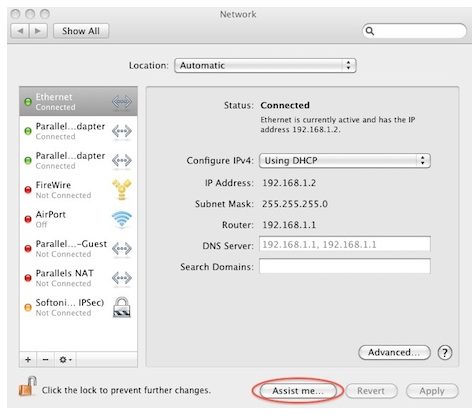Click Show All button

tap(81, 31)
